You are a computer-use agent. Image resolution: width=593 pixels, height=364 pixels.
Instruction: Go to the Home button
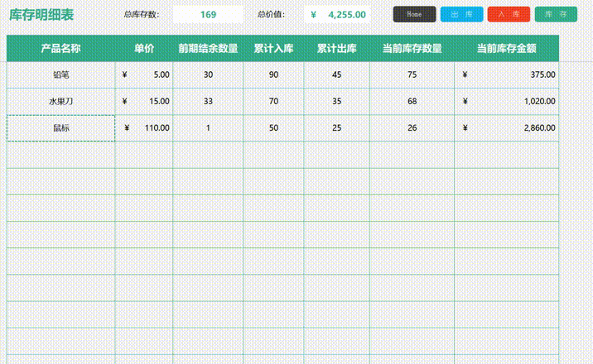[x=414, y=14]
